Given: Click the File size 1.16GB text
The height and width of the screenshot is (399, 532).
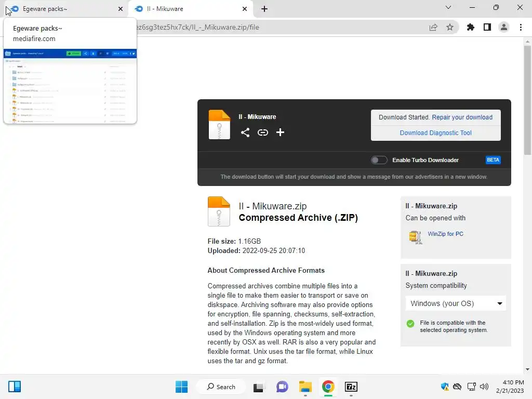Looking at the screenshot, I should coord(234,241).
